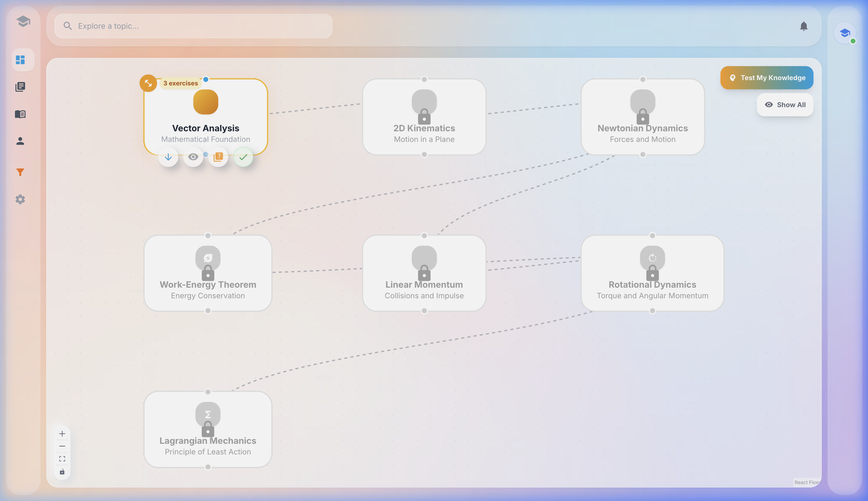Screen dimensions: 868x501
Task: Open the user avatar menu
Action: click(845, 33)
